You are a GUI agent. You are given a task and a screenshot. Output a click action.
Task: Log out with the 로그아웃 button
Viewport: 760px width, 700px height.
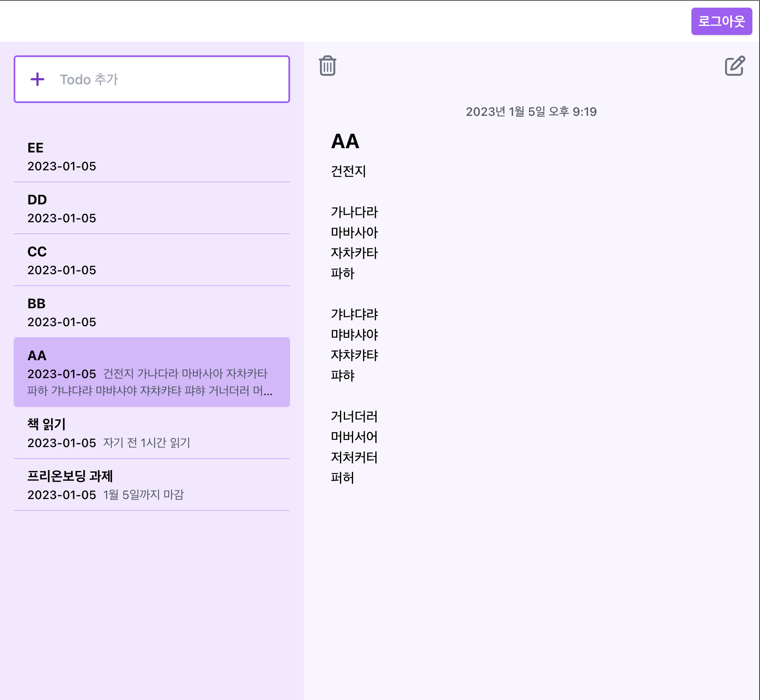click(x=721, y=21)
